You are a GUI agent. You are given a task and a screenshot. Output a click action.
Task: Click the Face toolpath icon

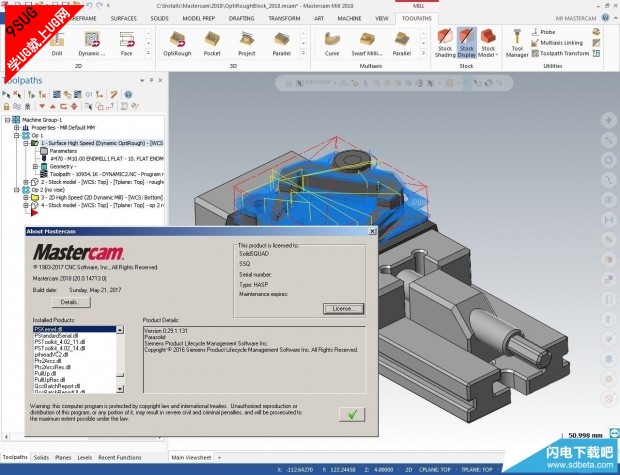tap(127, 43)
